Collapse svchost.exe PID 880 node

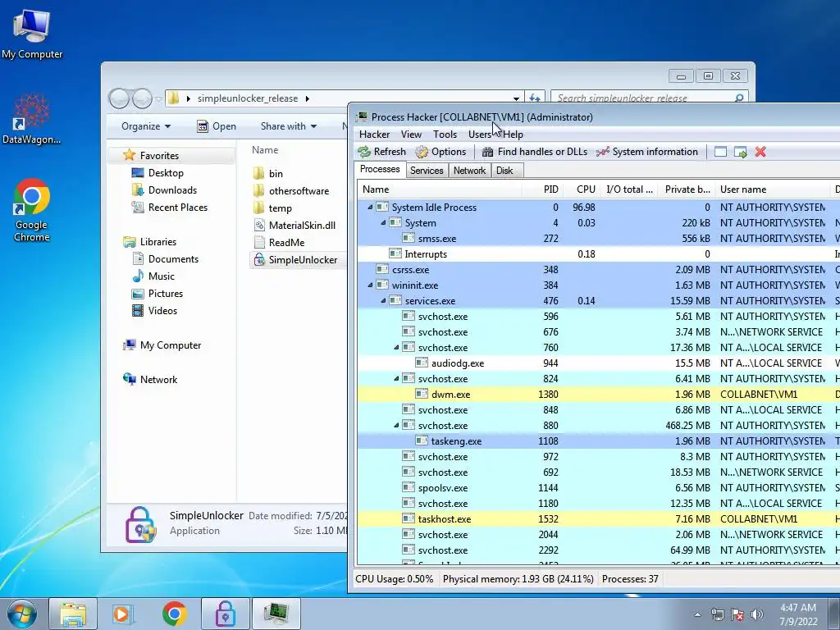coord(396,426)
